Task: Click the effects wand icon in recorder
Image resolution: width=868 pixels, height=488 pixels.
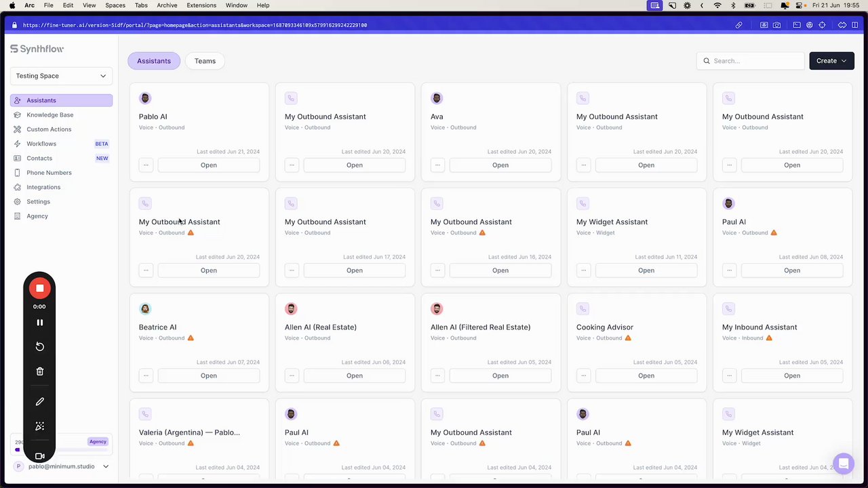Action: point(39,426)
